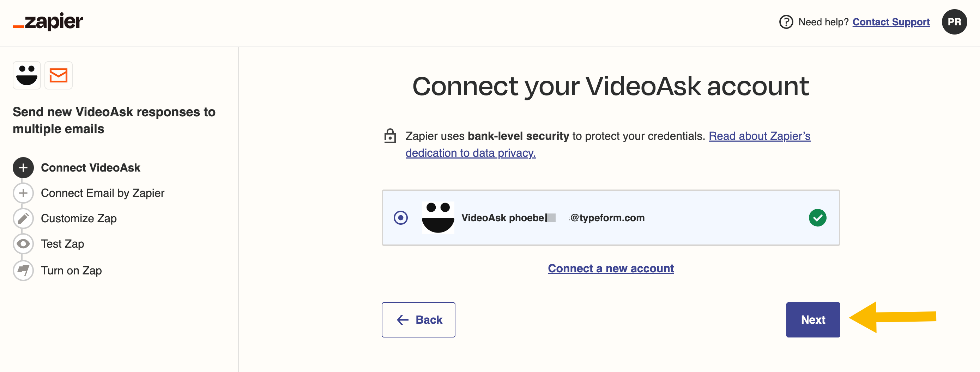980x372 pixels.
Task: Open the Contact Support link
Action: [891, 22]
